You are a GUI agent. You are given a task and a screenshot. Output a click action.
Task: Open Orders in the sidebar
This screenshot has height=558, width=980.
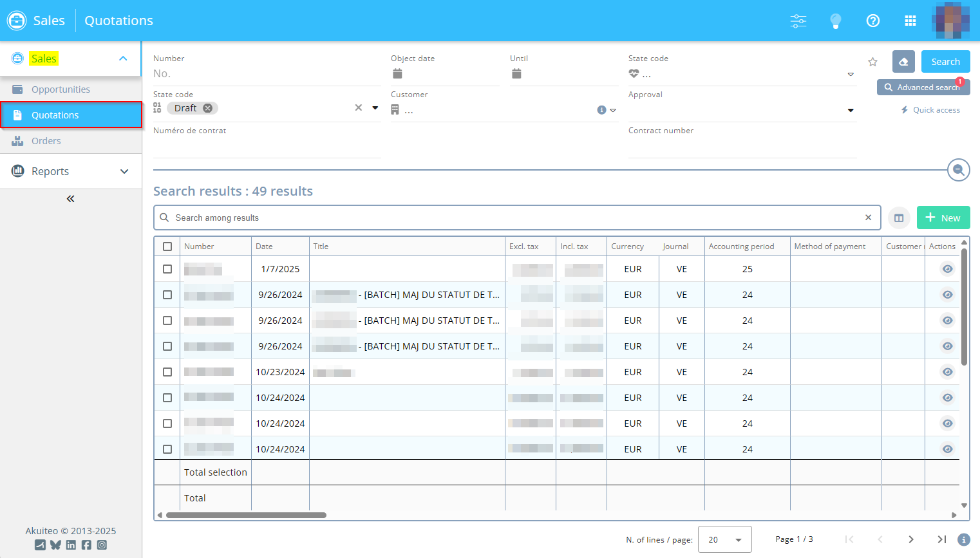coord(46,141)
